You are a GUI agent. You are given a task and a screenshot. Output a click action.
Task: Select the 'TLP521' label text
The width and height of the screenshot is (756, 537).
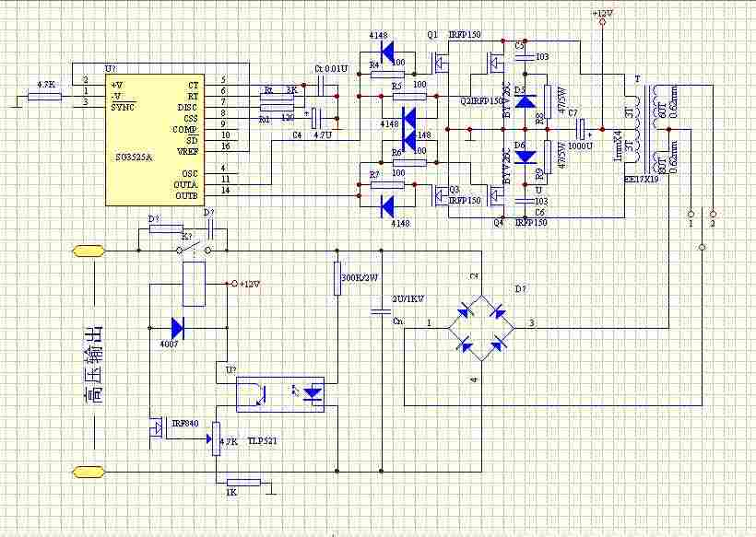[x=262, y=440]
